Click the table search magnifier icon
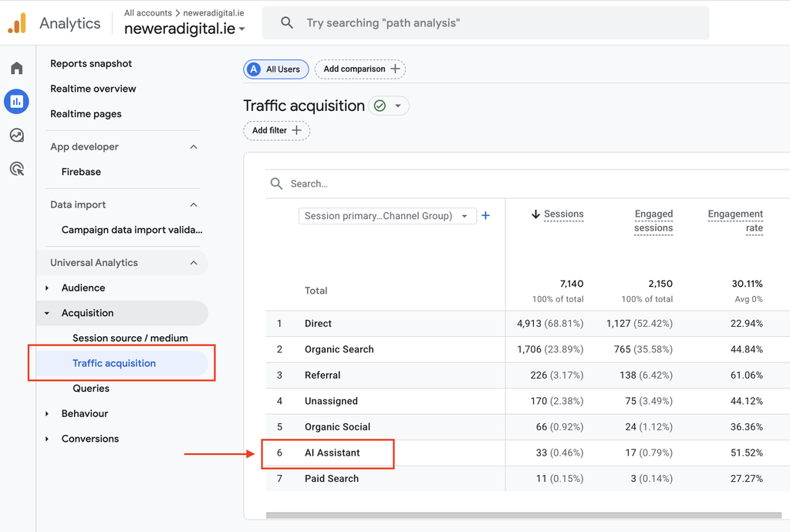This screenshot has height=532, width=790. pyautogui.click(x=276, y=184)
